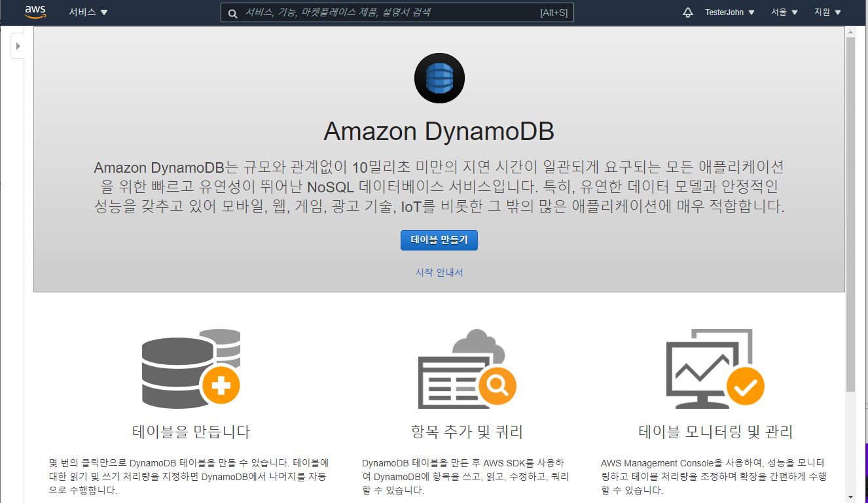Expand the left side navigation panel

point(18,46)
